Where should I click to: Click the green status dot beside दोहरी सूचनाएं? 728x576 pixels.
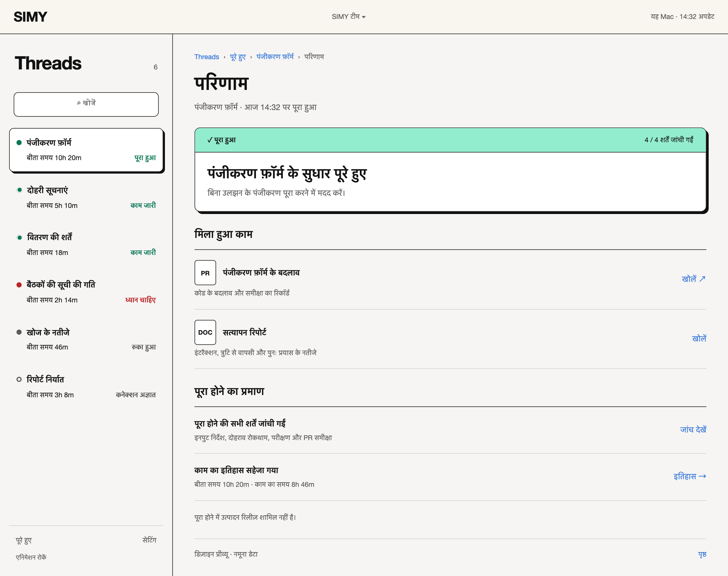[19, 190]
